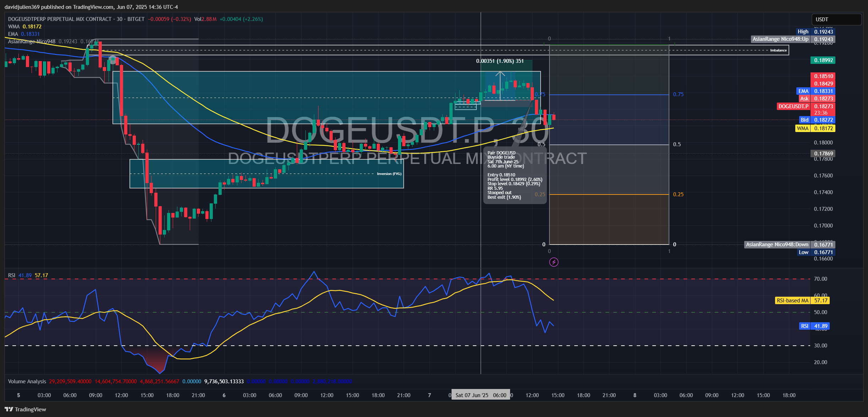Screen dimensions: 868x417
Task: Open the USDT currency selector
Action: pyautogui.click(x=836, y=20)
